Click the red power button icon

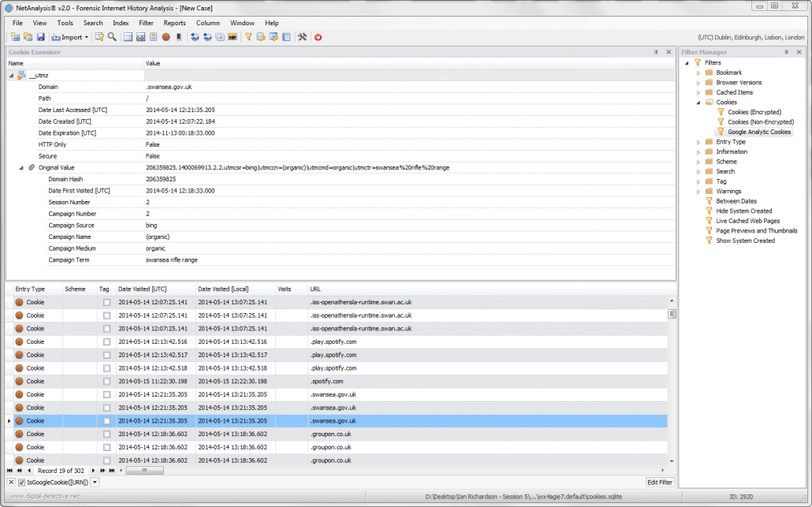point(318,37)
